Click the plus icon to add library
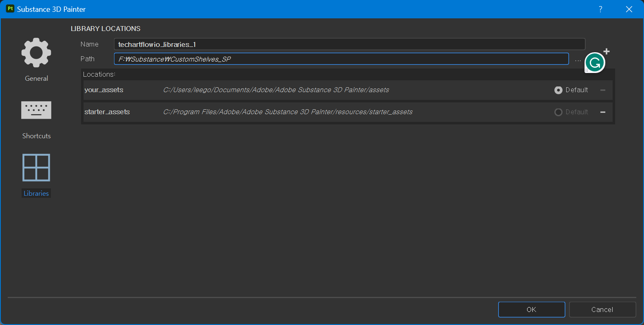644x325 pixels. (607, 51)
